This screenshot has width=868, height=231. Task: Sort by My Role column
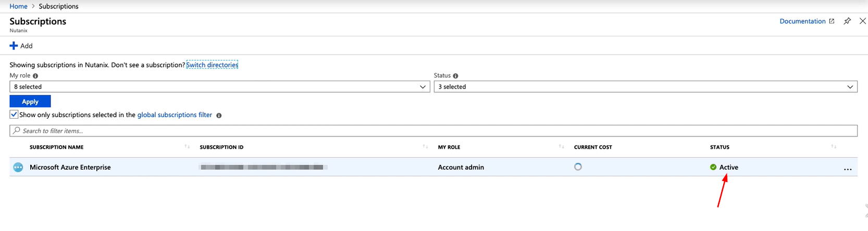[x=561, y=147]
